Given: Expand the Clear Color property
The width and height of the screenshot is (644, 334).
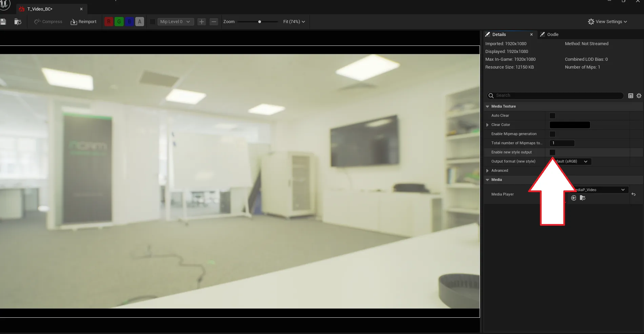Looking at the screenshot, I should pos(487,125).
